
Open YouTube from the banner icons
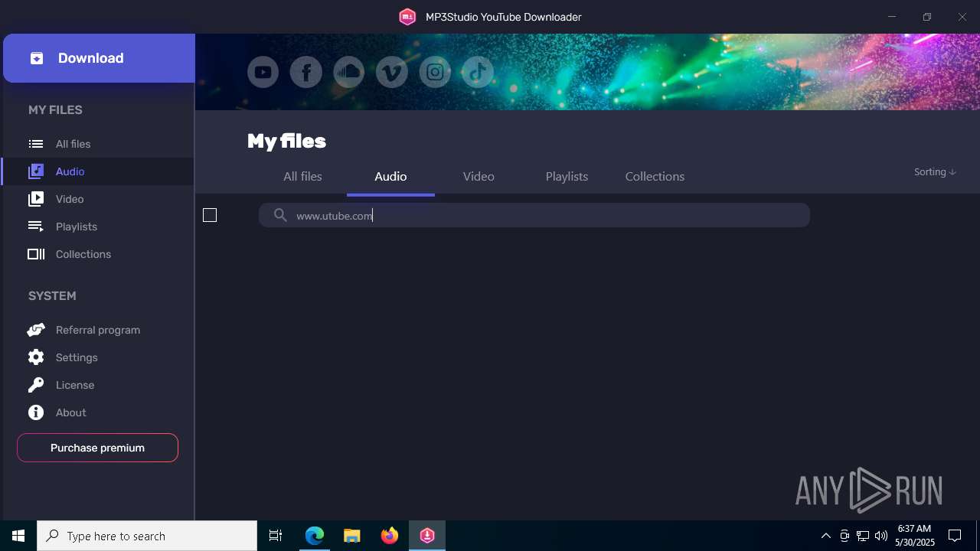(x=263, y=73)
